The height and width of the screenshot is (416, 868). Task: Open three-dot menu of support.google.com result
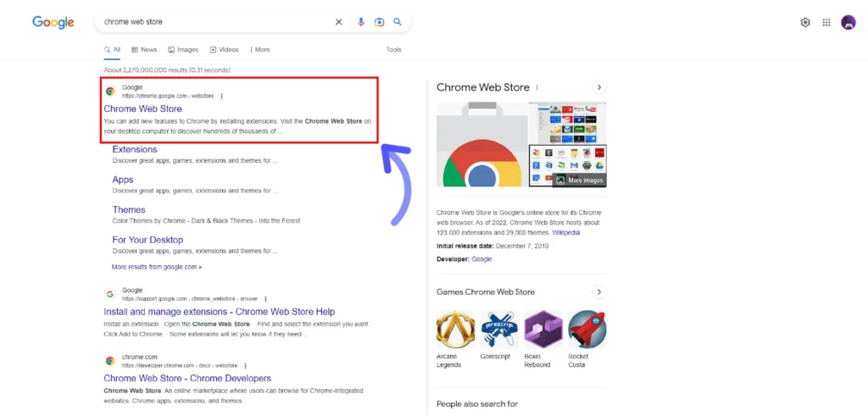(265, 299)
